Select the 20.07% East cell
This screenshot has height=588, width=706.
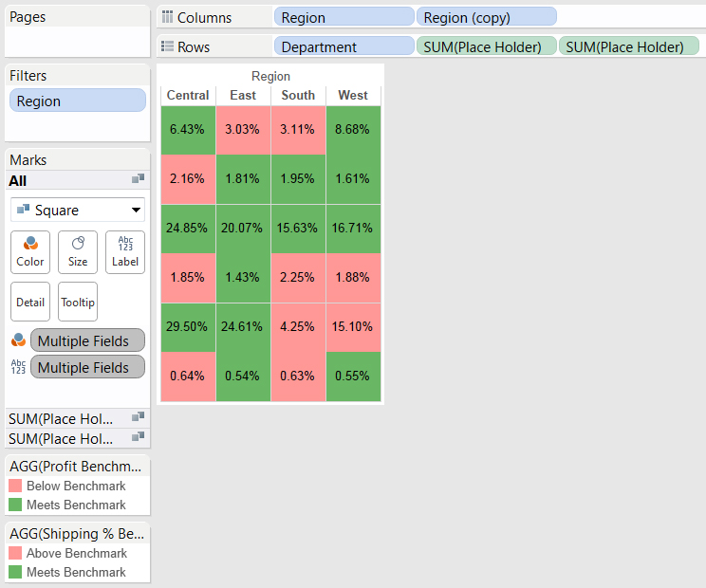[243, 229]
